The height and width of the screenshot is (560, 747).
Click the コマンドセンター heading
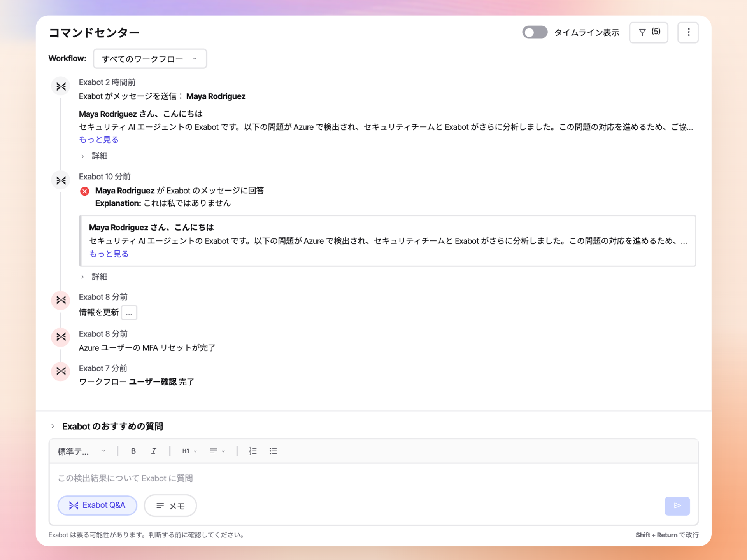94,33
